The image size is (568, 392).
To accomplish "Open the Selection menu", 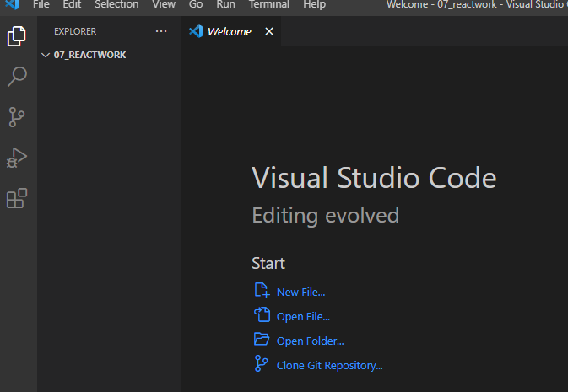I will tap(116, 4).
